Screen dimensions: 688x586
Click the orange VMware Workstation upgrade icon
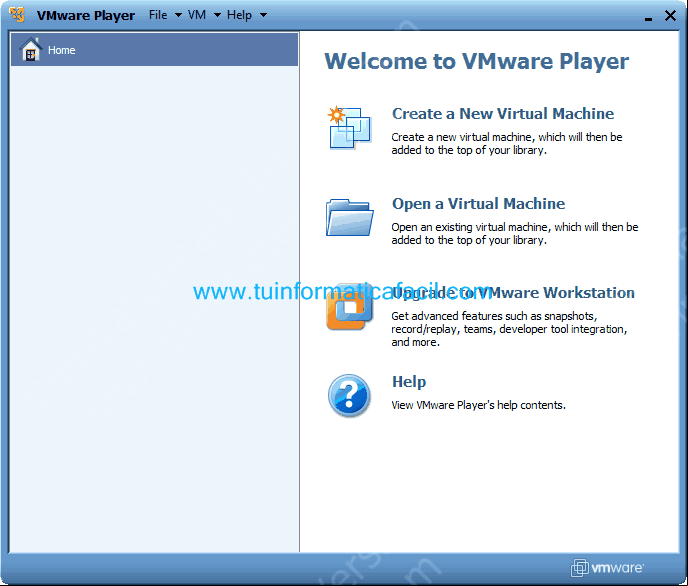click(x=350, y=307)
